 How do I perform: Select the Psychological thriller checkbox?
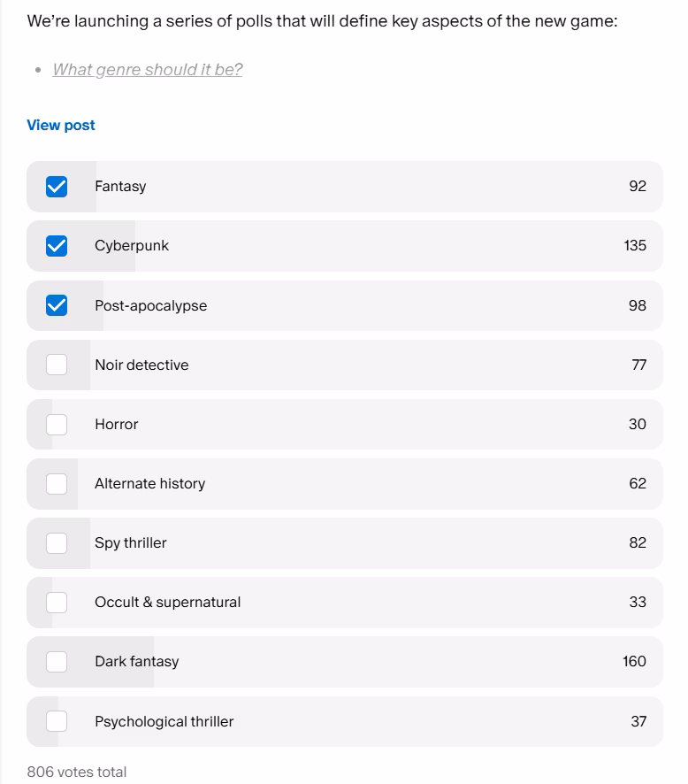(57, 721)
